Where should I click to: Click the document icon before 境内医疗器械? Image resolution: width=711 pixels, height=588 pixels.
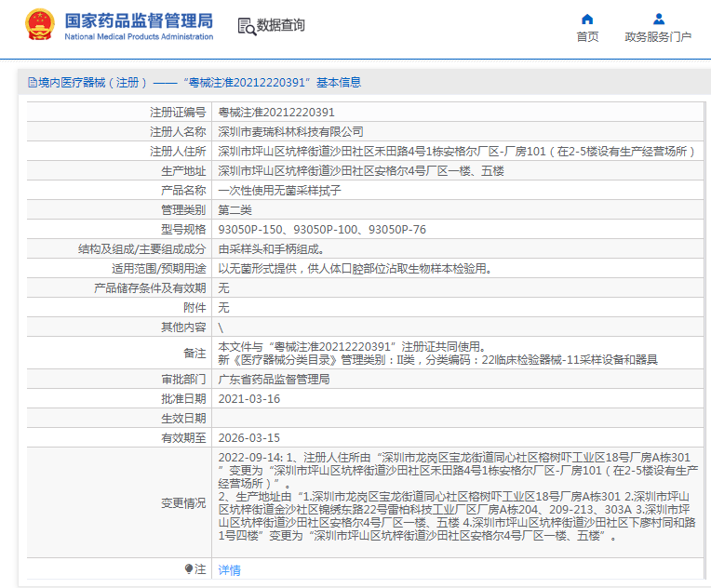click(33, 83)
